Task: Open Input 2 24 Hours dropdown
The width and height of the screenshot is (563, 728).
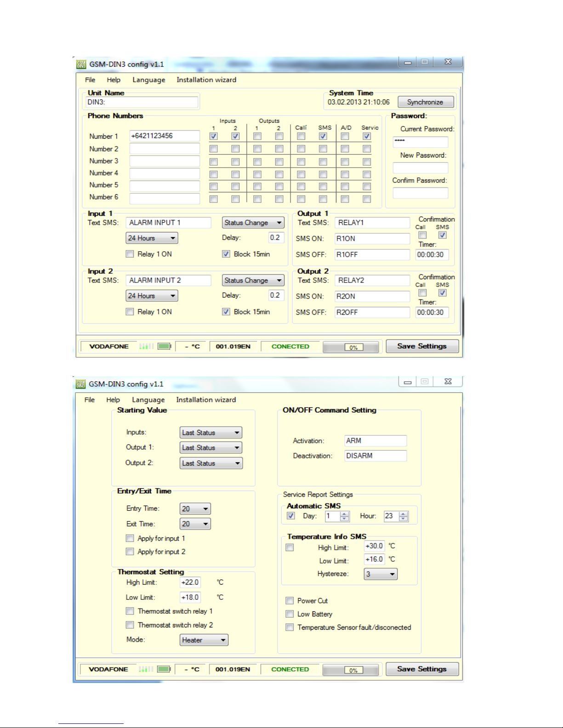Action: (152, 296)
